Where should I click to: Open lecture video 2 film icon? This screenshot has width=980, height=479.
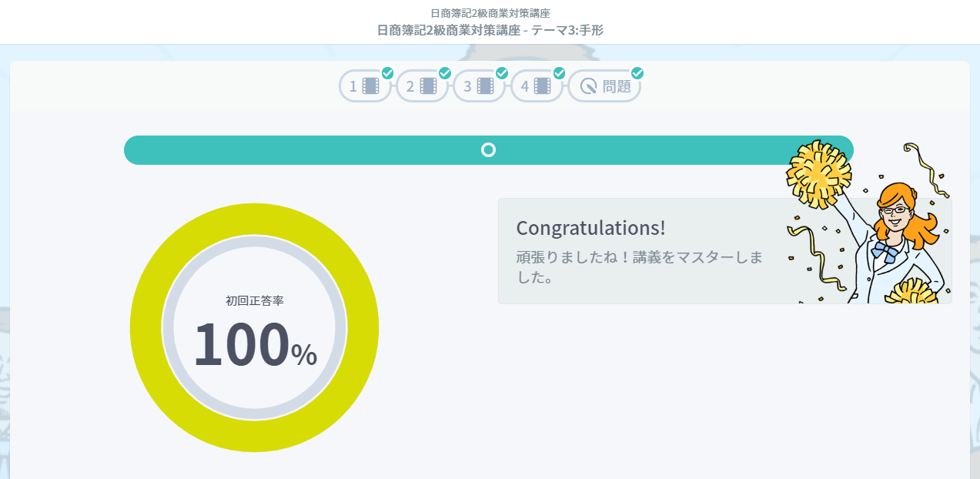tap(428, 86)
